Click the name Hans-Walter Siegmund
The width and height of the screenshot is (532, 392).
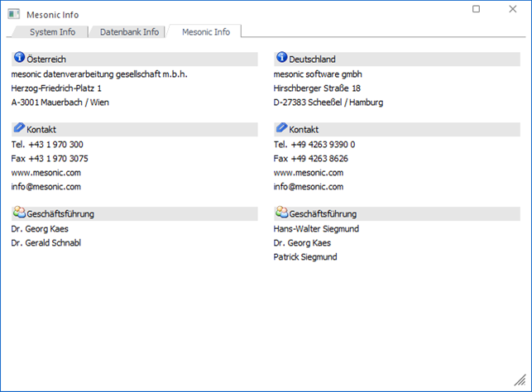[x=316, y=229]
